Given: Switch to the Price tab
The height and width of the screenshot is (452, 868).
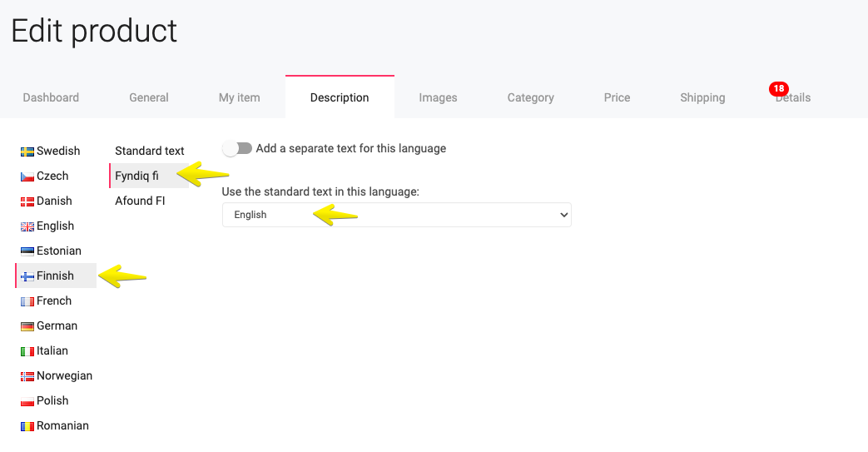Looking at the screenshot, I should tap(617, 97).
